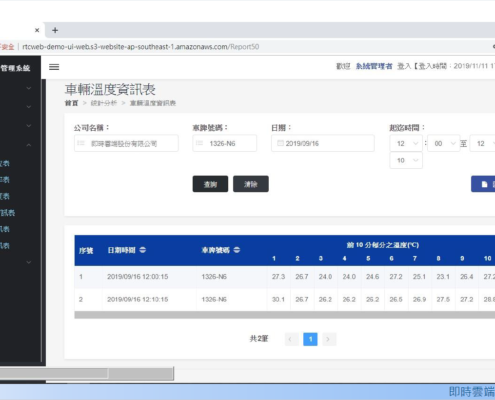Toggle the hamburger sidebar menu icon
The height and width of the screenshot is (400, 495).
[54, 67]
